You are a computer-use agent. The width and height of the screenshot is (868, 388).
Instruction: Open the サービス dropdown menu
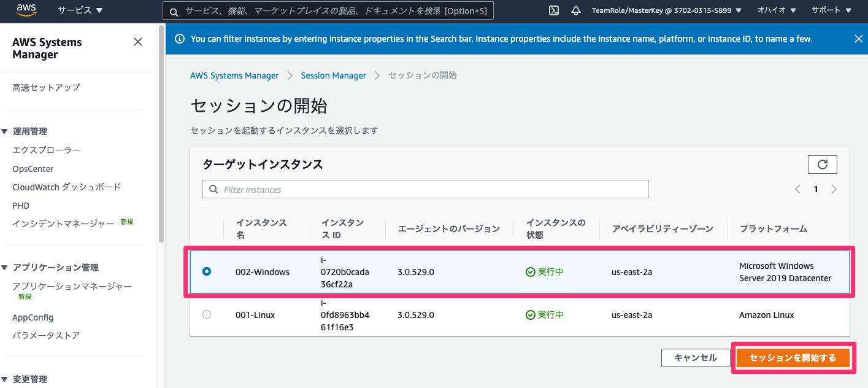(80, 10)
